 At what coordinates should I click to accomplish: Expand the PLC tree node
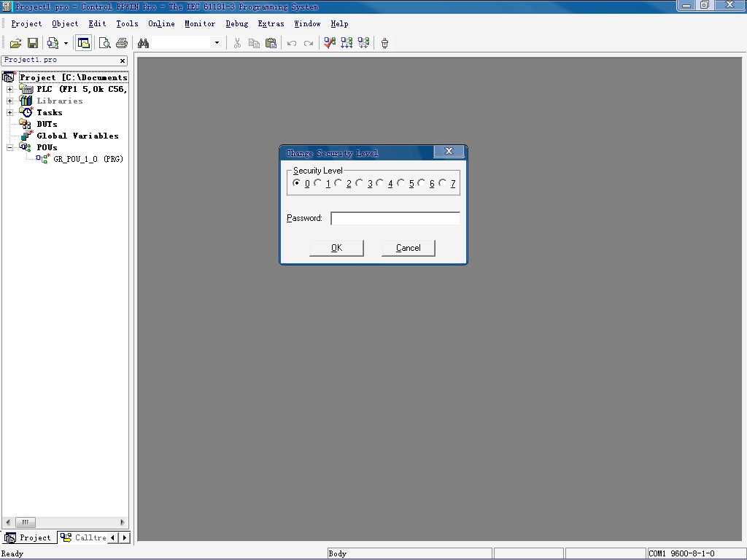9,90
